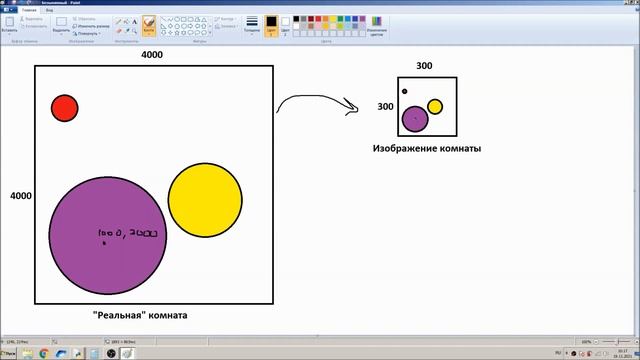Choose the Right arrow shape

pos(191,26)
